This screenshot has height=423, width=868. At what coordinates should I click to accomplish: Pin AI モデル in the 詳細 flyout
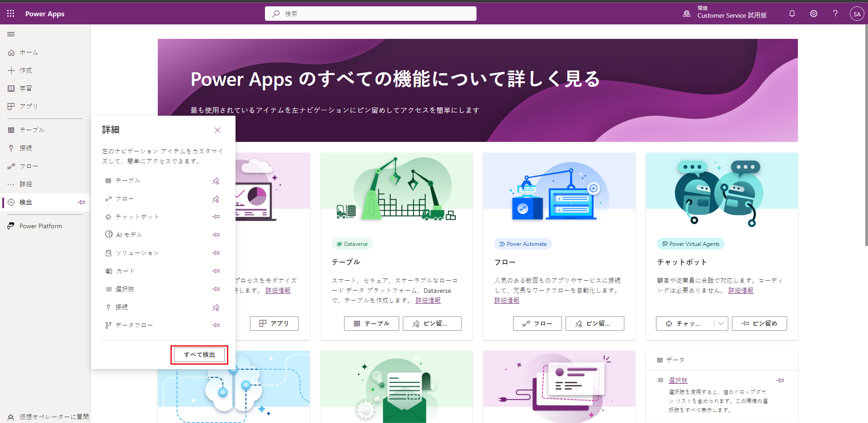pos(216,235)
